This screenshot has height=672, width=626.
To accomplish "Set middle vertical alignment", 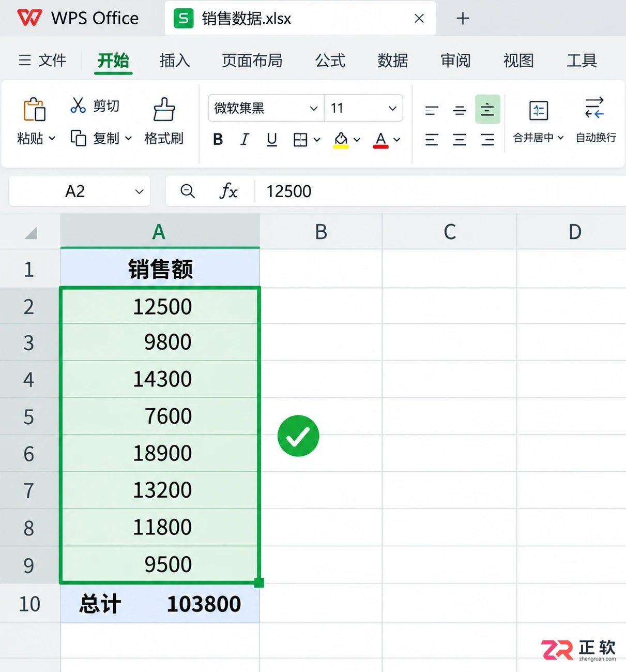I will tap(460, 110).
